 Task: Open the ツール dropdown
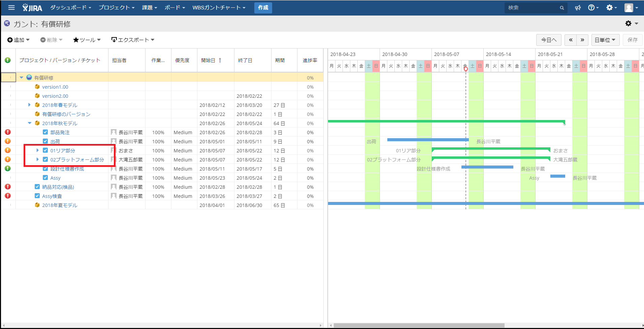click(x=87, y=40)
